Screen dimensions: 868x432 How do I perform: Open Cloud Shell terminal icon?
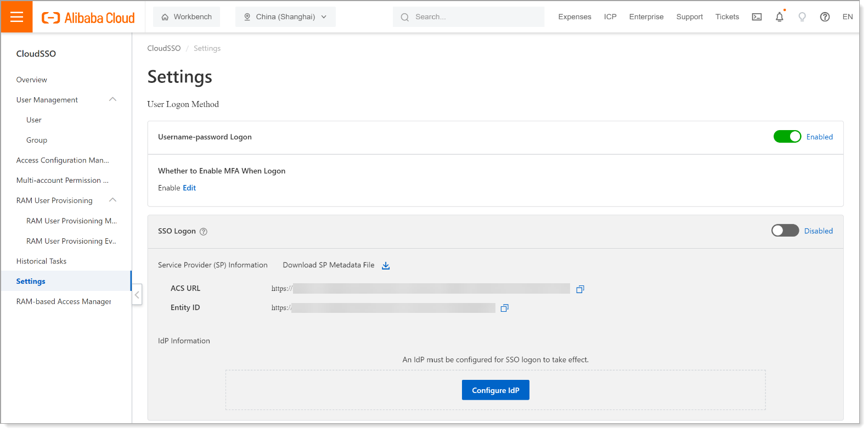pyautogui.click(x=757, y=17)
